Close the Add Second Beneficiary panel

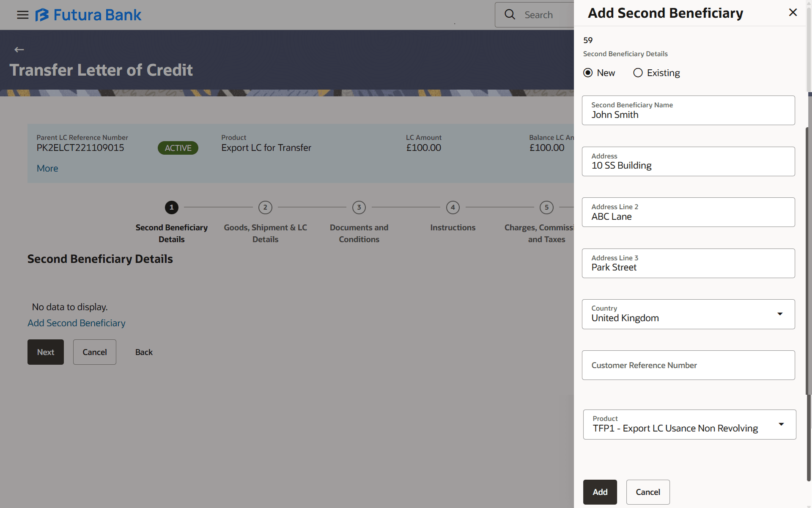(x=793, y=13)
